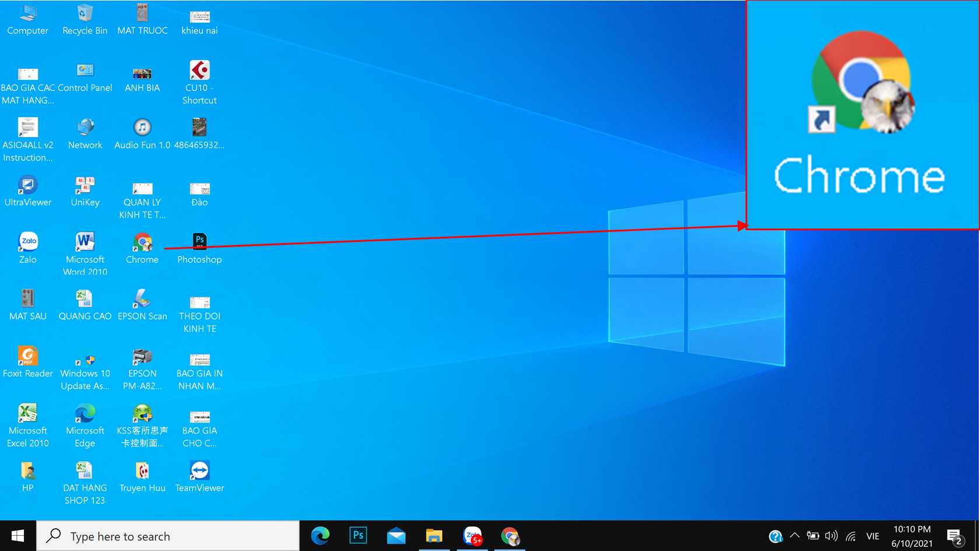Image resolution: width=980 pixels, height=551 pixels.
Task: Select the TeamViewer shortcut
Action: 199,477
